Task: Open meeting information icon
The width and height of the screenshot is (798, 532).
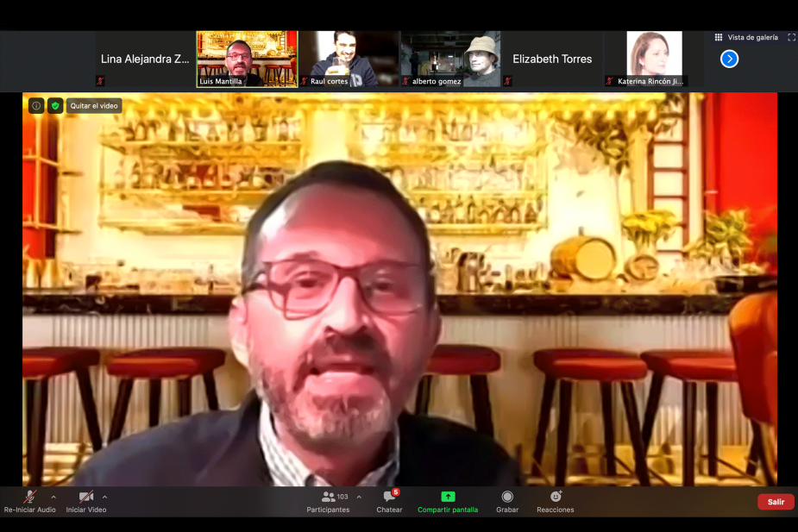Action: coord(36,106)
